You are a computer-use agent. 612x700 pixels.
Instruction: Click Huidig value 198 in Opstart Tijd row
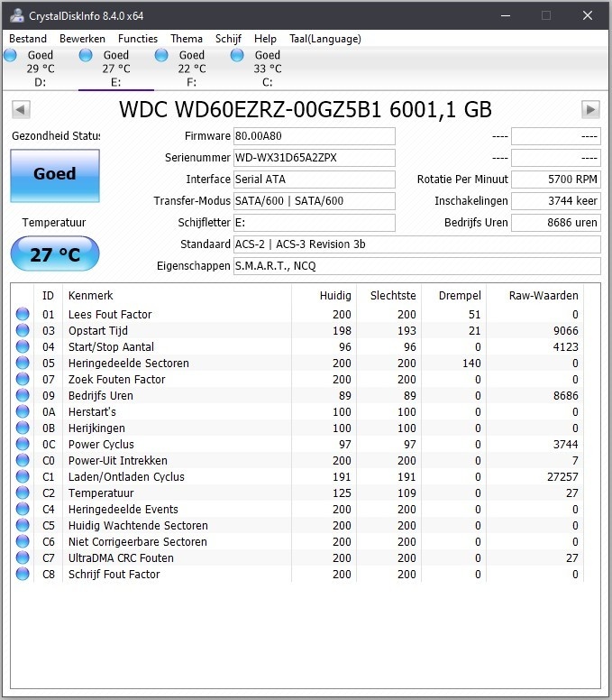tap(342, 331)
